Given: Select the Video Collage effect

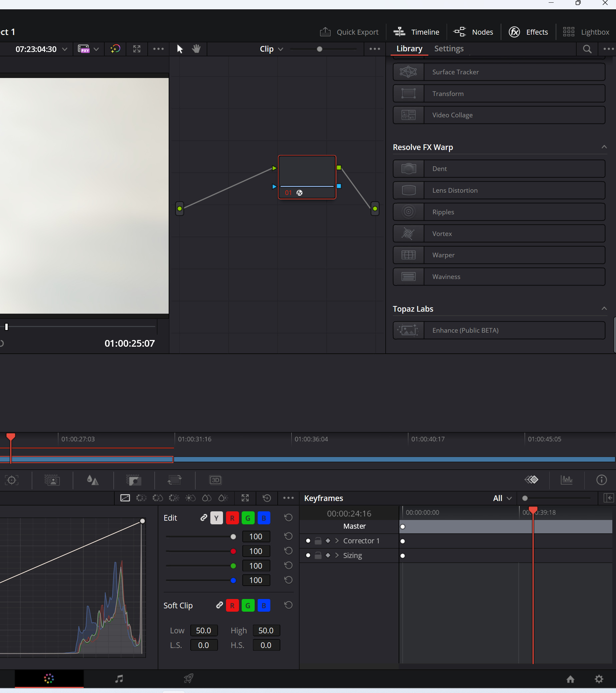Looking at the screenshot, I should 499,115.
